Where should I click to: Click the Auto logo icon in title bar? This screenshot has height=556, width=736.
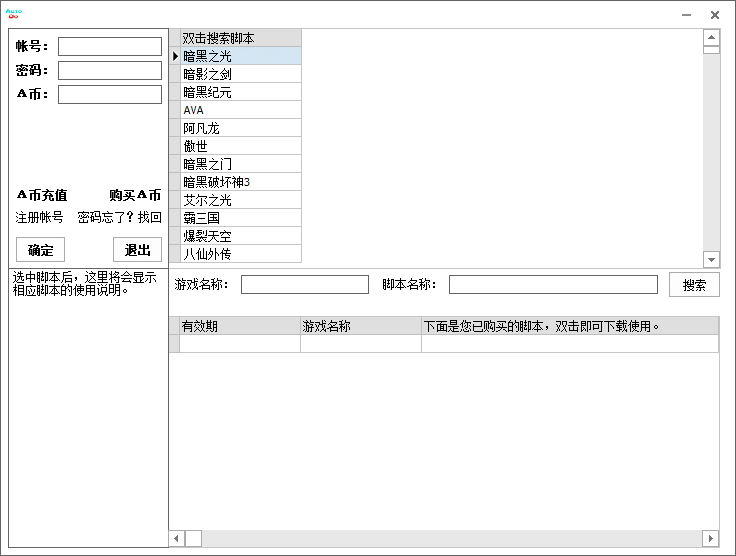[14, 13]
